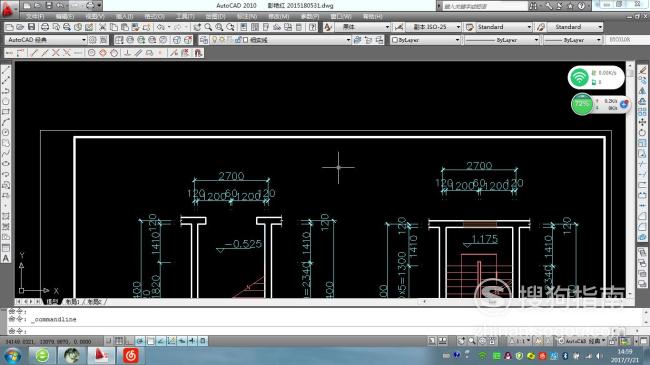This screenshot has width=650, height=365.
Task: Switch to the Layout1 tab
Action: pyautogui.click(x=73, y=302)
